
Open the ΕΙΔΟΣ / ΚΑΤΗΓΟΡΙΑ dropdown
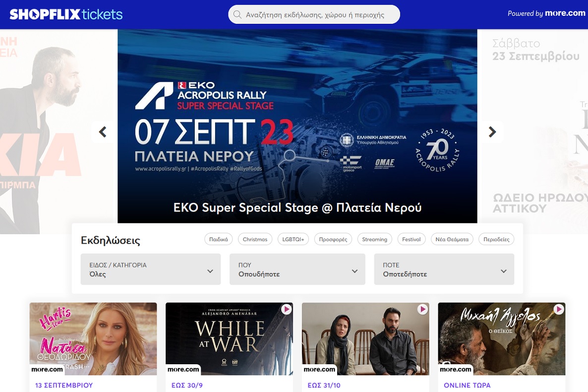point(151,269)
